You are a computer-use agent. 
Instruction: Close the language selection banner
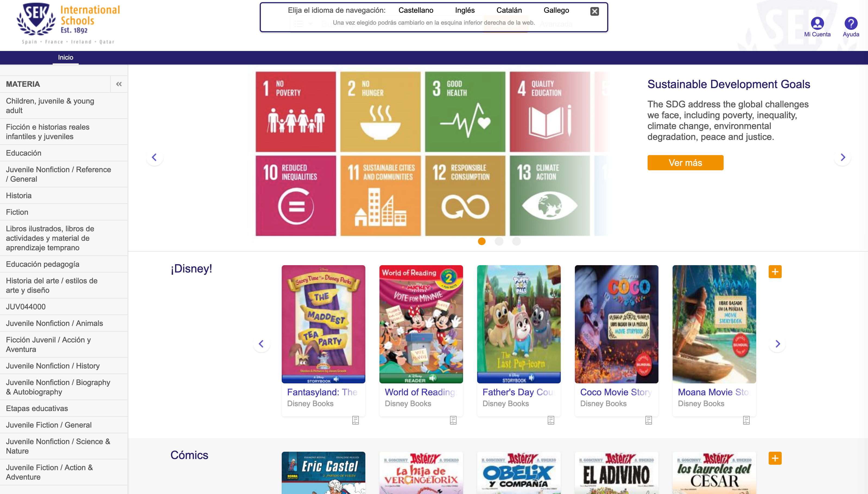[594, 12]
